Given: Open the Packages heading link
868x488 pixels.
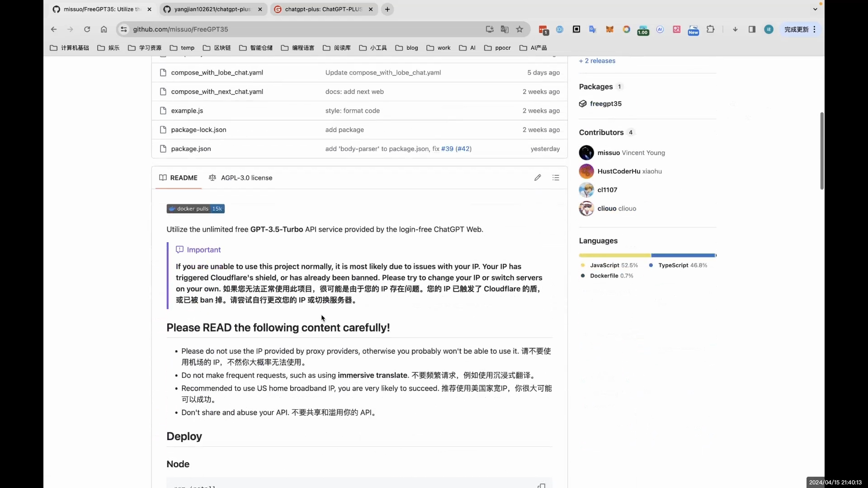Looking at the screenshot, I should pos(596,86).
